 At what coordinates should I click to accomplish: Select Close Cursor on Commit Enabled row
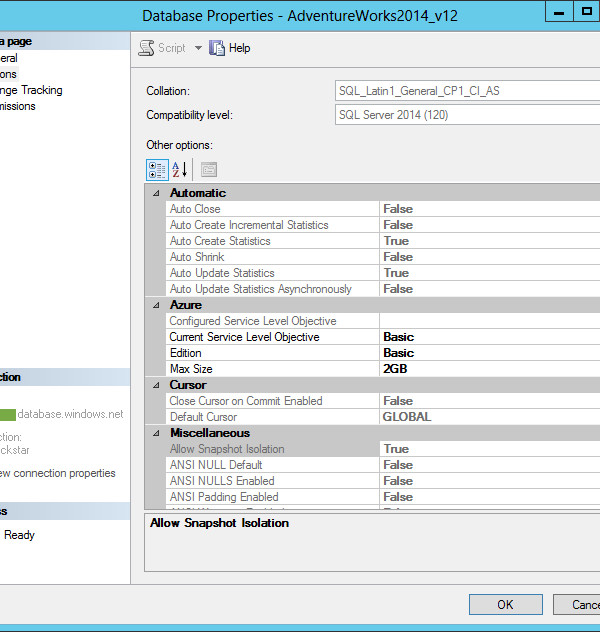coord(383,401)
